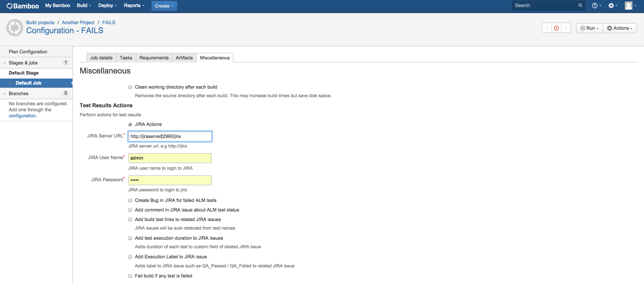Open the Run dropdown button
The height and width of the screenshot is (283, 644).
(x=589, y=28)
